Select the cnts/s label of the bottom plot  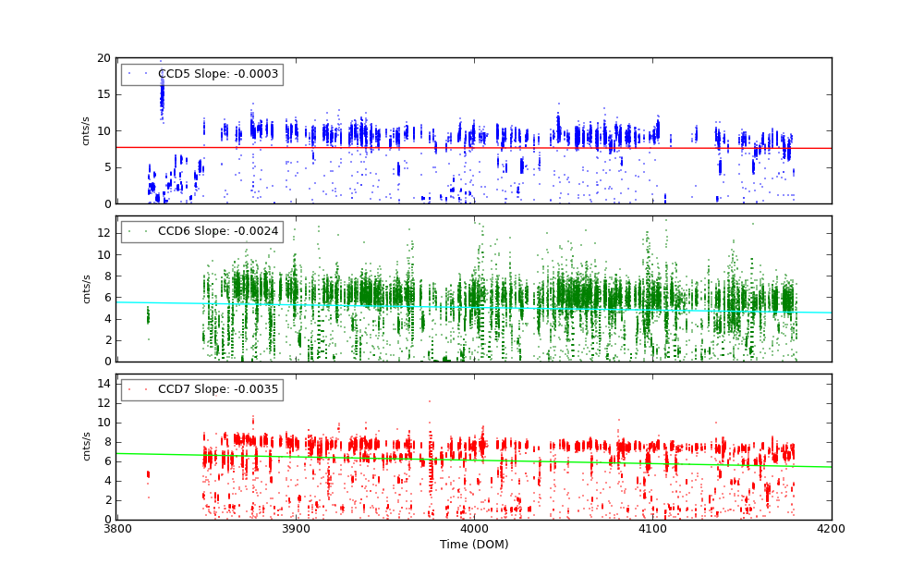(x=86, y=447)
